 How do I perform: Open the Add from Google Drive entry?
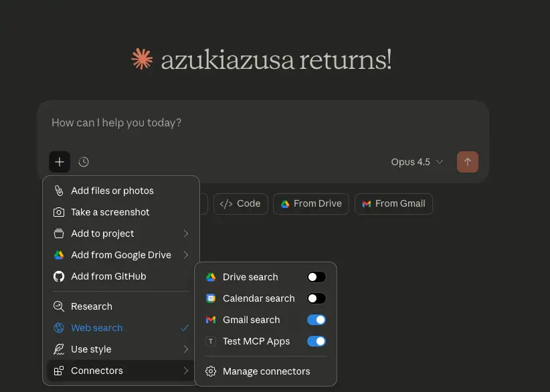120,255
